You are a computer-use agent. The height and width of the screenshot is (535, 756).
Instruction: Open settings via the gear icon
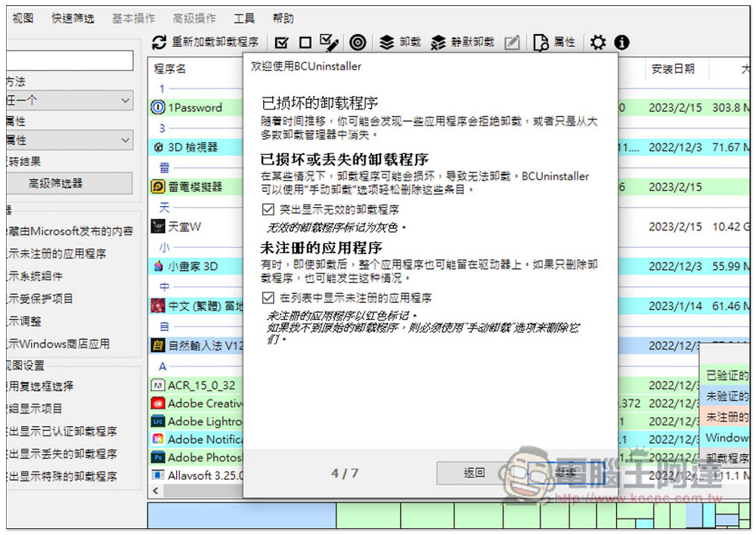point(598,42)
